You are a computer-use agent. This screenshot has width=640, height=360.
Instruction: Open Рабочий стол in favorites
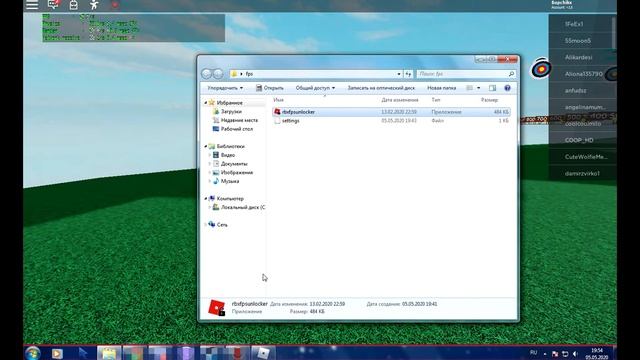pyautogui.click(x=237, y=129)
